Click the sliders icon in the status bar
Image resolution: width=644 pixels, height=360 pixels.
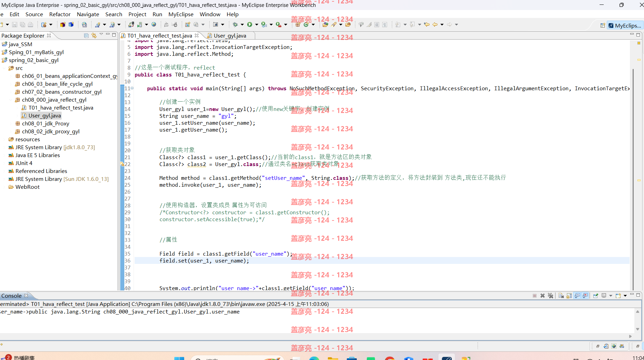(x=622, y=346)
